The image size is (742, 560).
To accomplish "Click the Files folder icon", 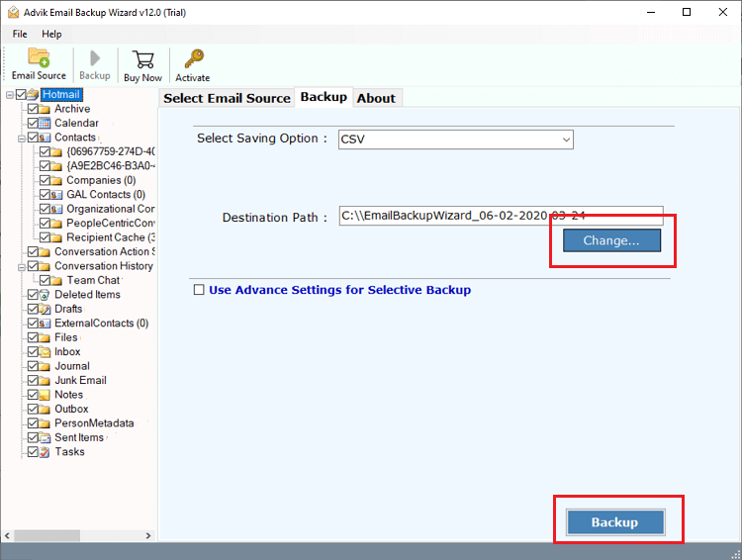I will click(45, 338).
